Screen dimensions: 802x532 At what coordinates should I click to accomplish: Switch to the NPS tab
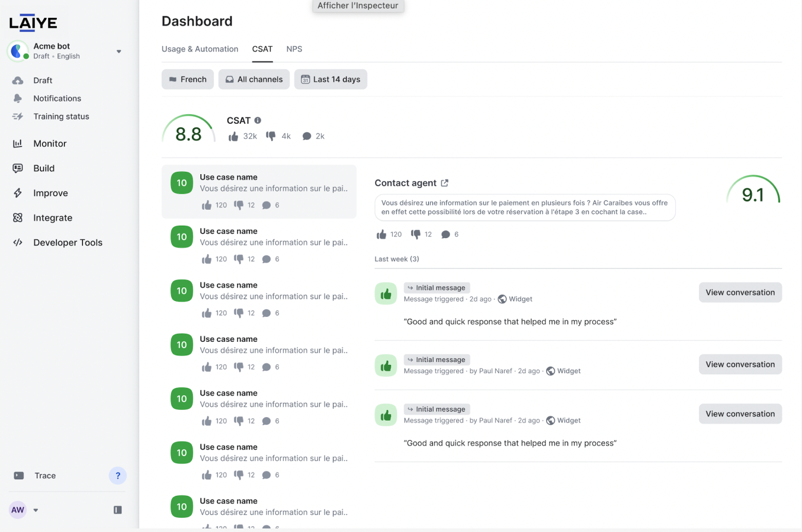point(294,49)
